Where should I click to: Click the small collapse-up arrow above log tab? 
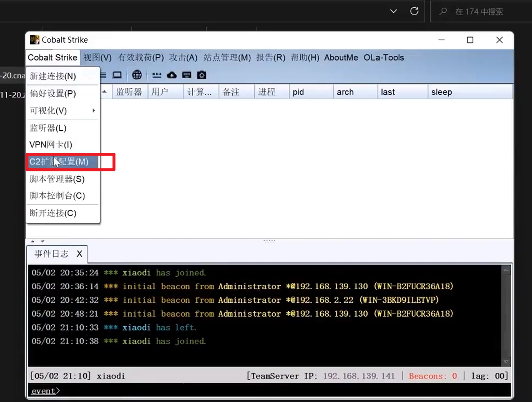click(33, 241)
